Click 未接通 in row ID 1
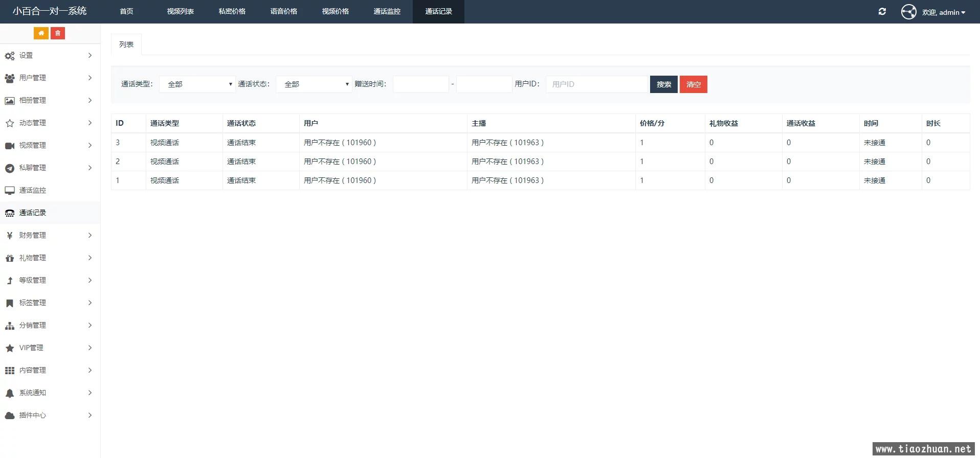This screenshot has width=980, height=458. coord(875,180)
